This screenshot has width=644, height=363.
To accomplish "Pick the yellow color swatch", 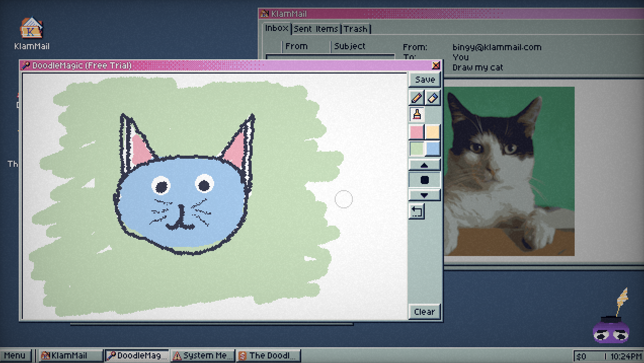I will click(x=432, y=132).
